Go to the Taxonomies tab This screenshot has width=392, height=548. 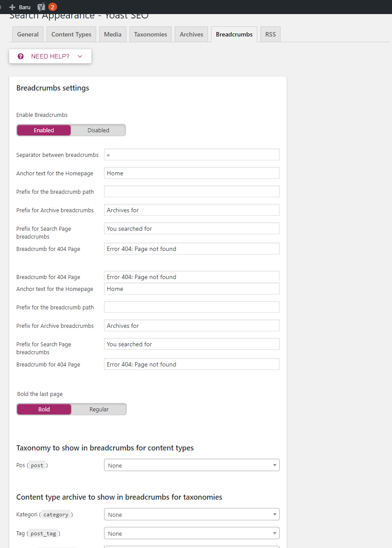(x=151, y=34)
